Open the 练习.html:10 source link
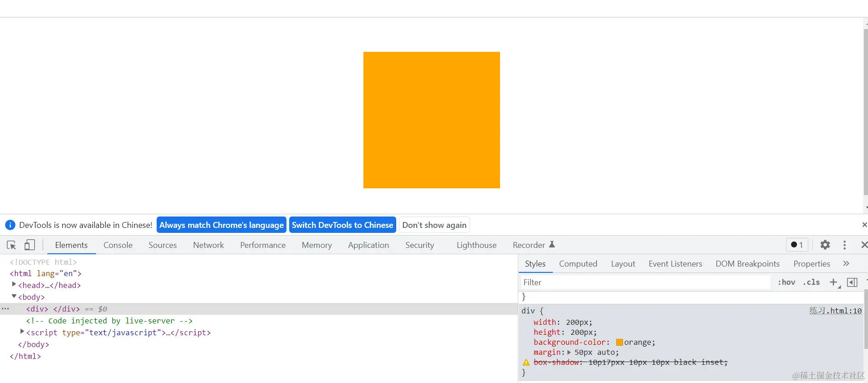The image size is (868, 383). tap(835, 311)
